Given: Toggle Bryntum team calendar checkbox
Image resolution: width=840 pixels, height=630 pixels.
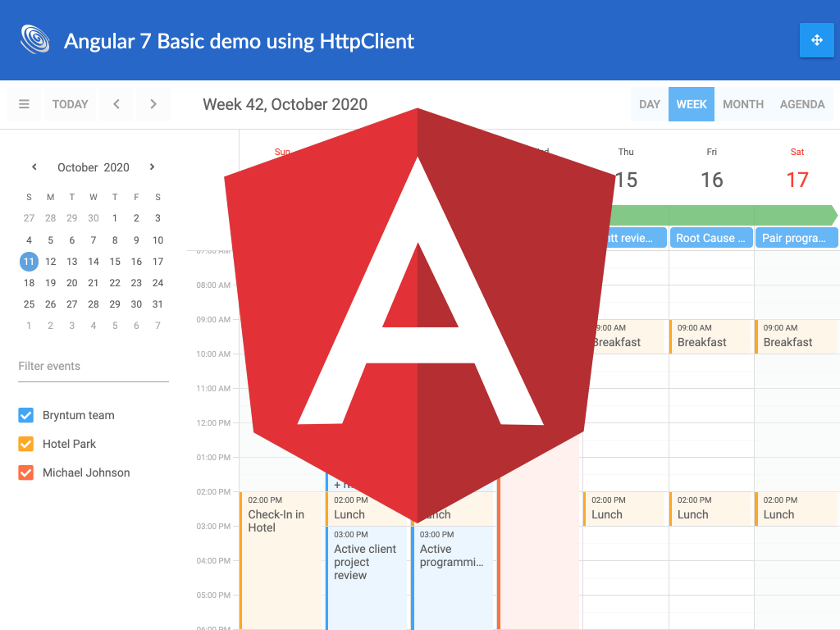Looking at the screenshot, I should point(25,415).
